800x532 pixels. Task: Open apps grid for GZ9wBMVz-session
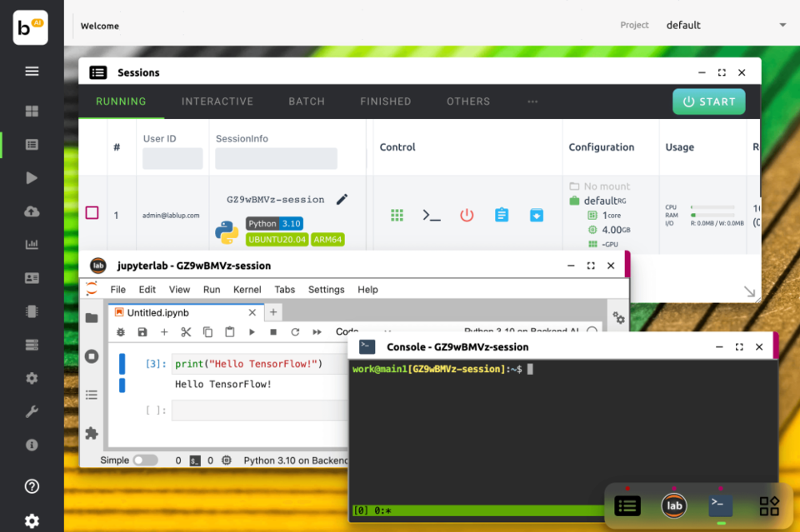coord(397,215)
